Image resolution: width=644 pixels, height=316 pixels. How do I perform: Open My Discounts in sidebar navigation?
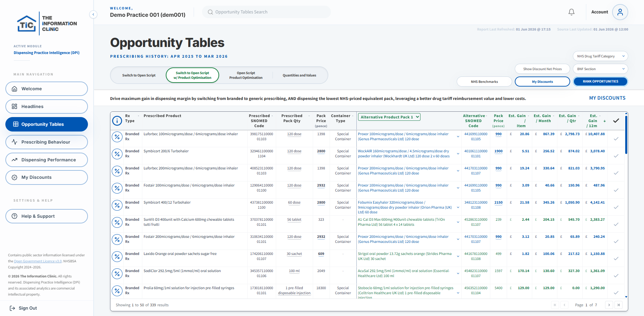click(x=47, y=177)
